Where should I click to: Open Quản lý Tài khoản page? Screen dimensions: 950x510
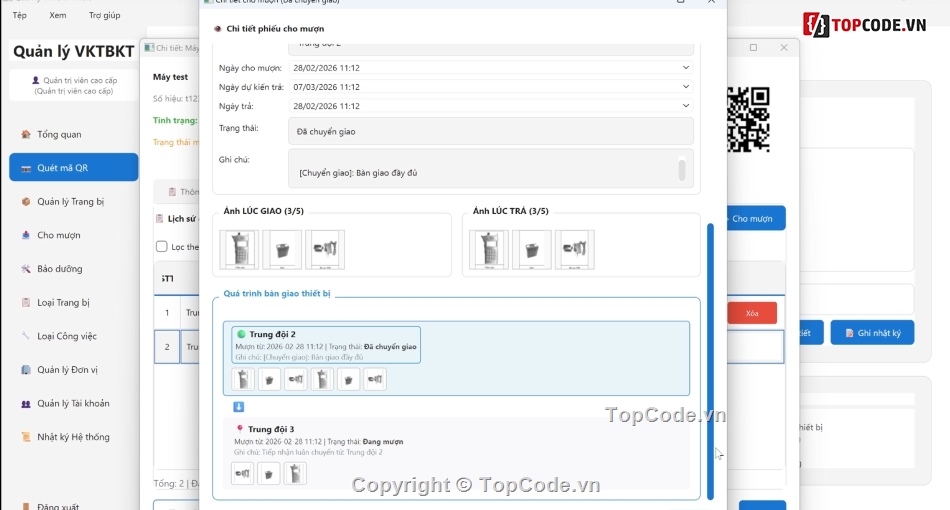(x=73, y=404)
